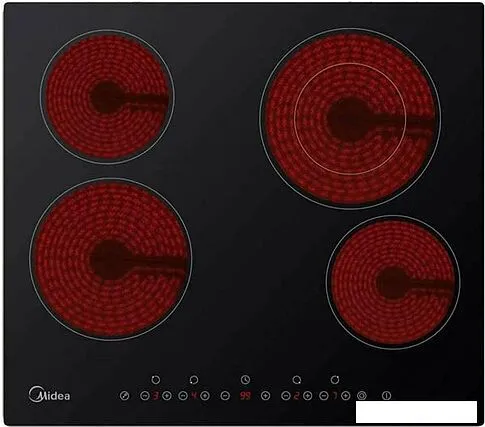The width and height of the screenshot is (485, 427).
Task: Decrease the timer value of 99
Action: click(x=225, y=396)
